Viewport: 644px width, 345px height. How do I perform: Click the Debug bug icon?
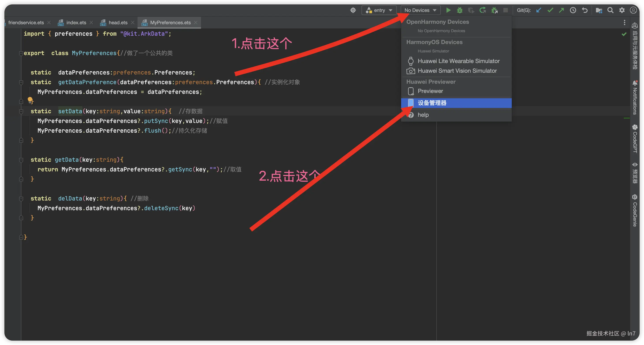point(460,10)
